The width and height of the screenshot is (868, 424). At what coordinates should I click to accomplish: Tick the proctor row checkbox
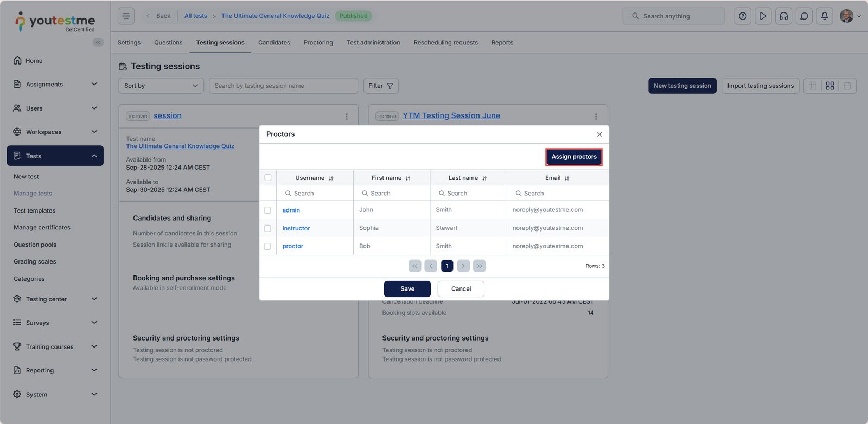267,246
